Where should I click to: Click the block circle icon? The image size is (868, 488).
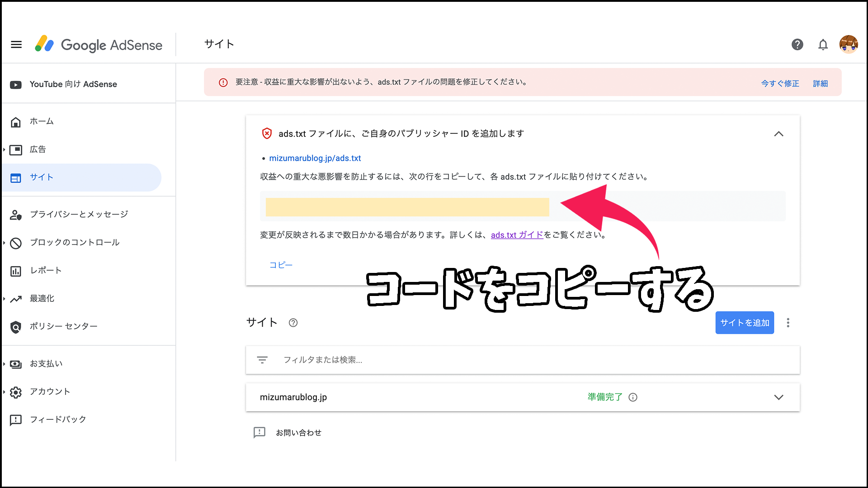16,243
